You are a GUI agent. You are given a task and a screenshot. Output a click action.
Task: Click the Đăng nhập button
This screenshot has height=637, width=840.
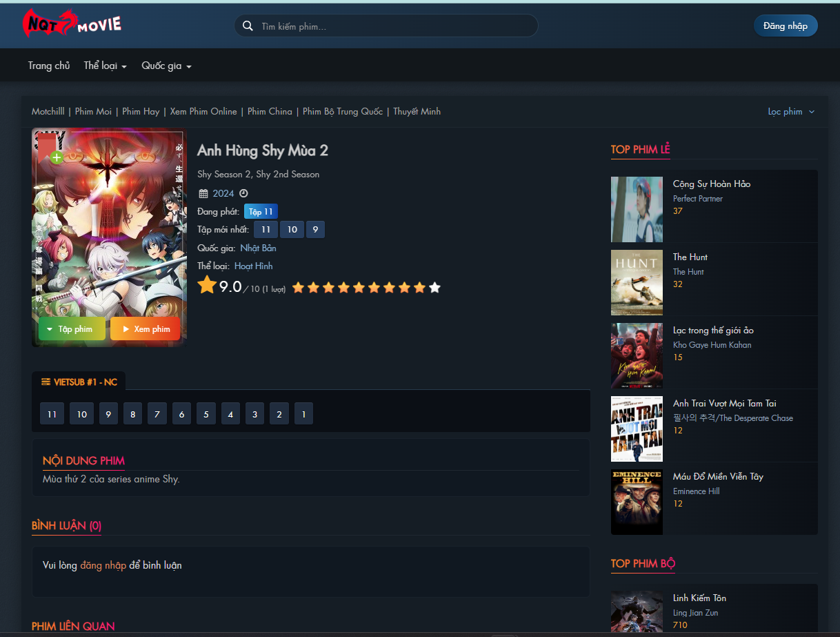785,26
